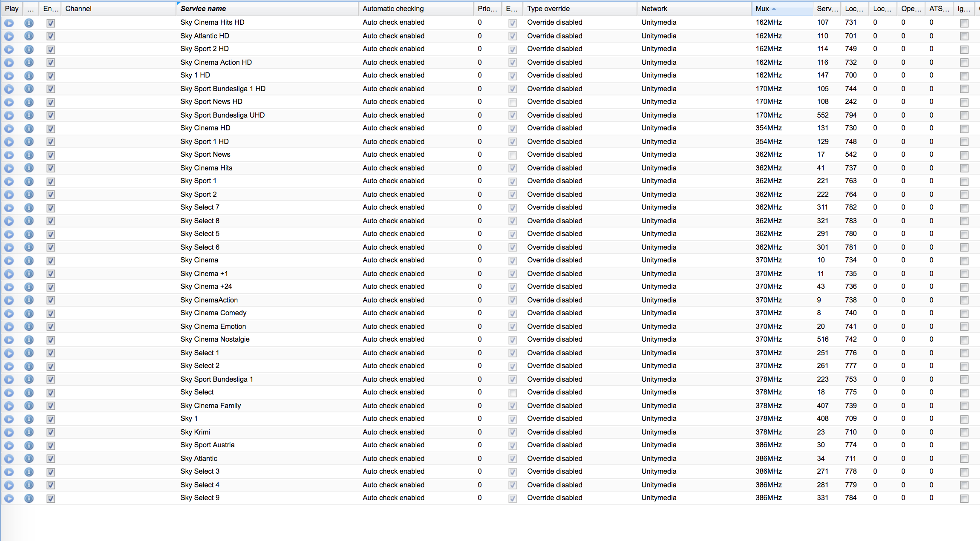Open info for Sky Cinema Hits
The height and width of the screenshot is (541, 980).
(x=29, y=168)
